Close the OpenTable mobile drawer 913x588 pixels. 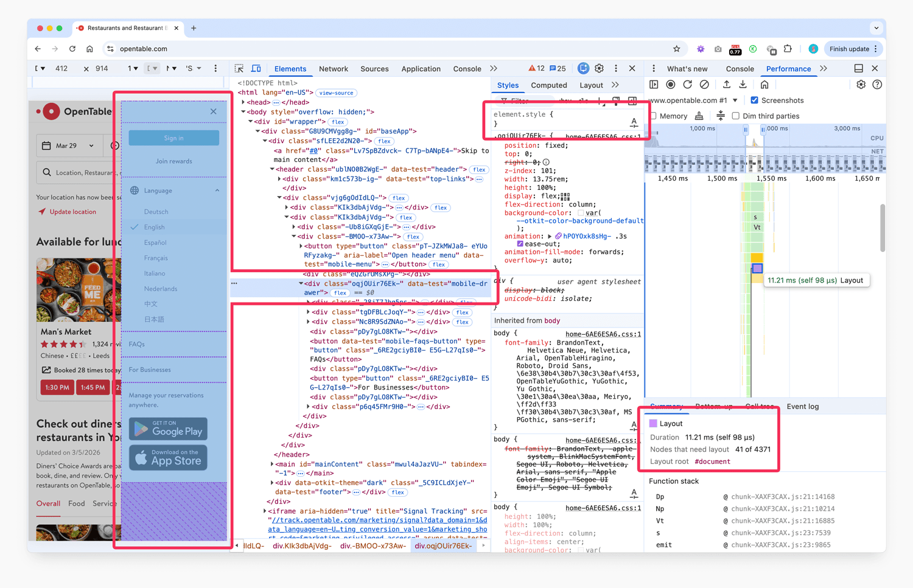pos(213,111)
